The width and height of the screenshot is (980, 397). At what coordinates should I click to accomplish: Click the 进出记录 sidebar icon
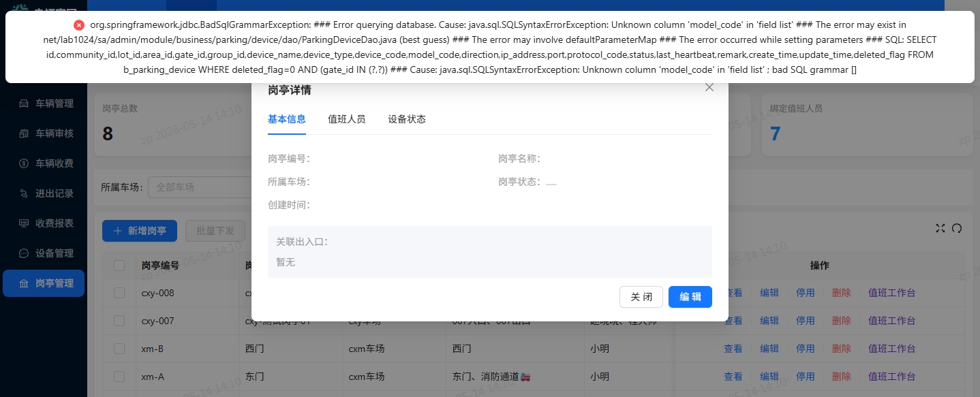click(24, 193)
